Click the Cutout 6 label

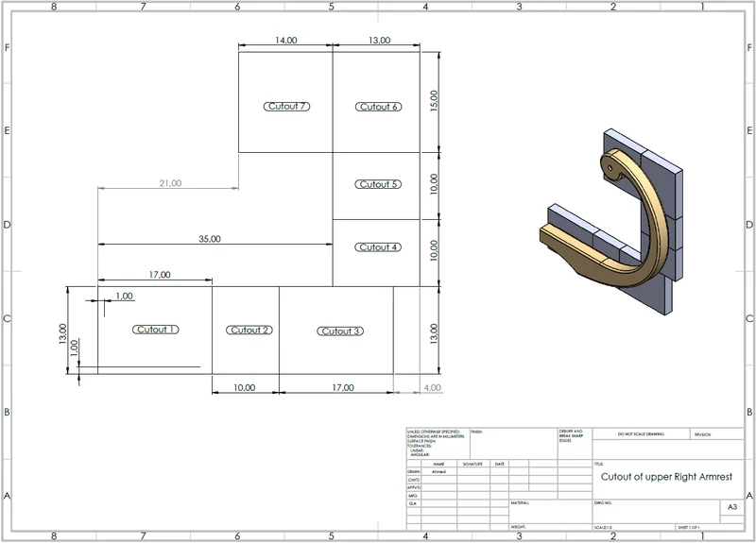click(x=379, y=107)
